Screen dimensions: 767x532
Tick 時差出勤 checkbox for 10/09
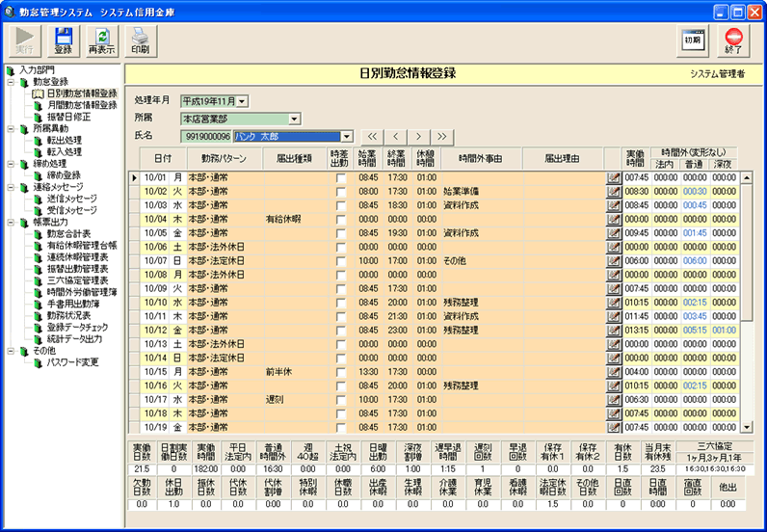coord(341,289)
